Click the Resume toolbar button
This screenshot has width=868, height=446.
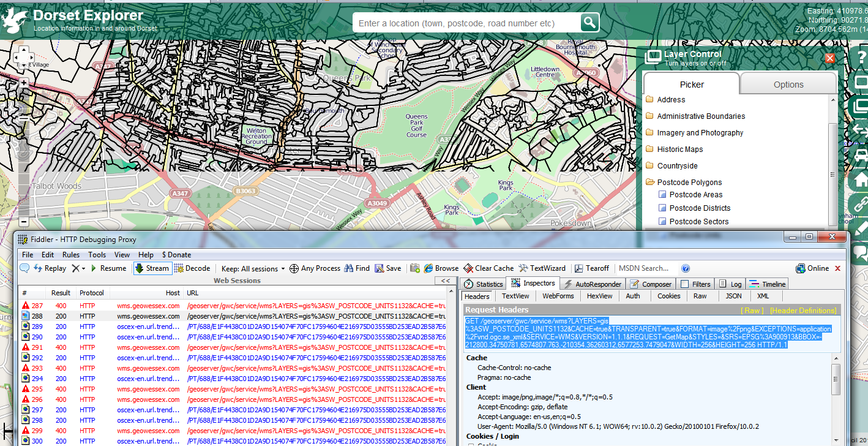(108, 268)
